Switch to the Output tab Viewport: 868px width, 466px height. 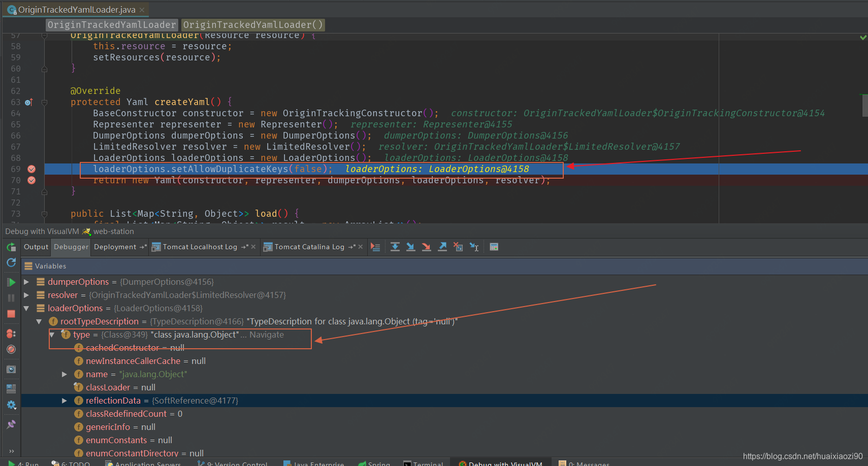click(36, 247)
